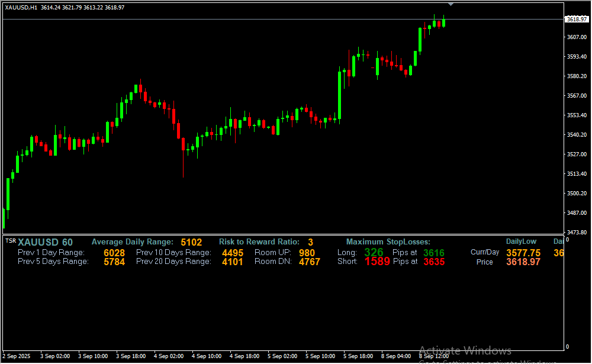592x364 pixels.
Task: Click the DailyLow value 3577.75
Action: coord(523,253)
